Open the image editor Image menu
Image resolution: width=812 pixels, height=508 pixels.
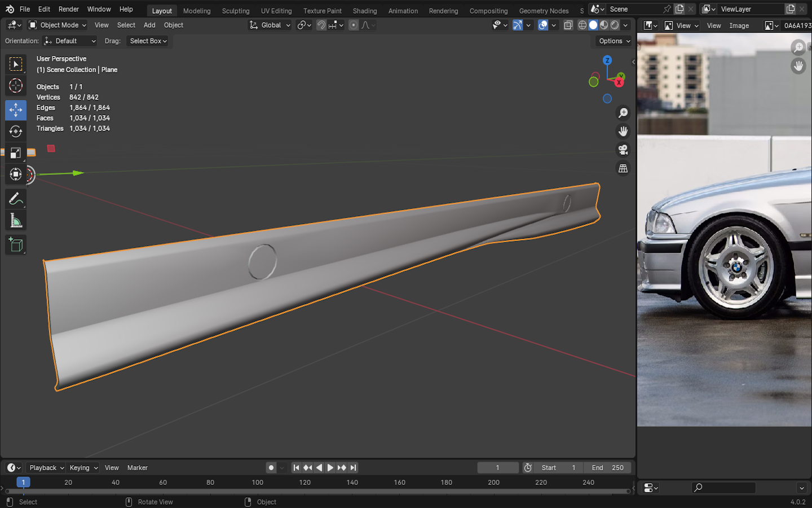[739, 25]
